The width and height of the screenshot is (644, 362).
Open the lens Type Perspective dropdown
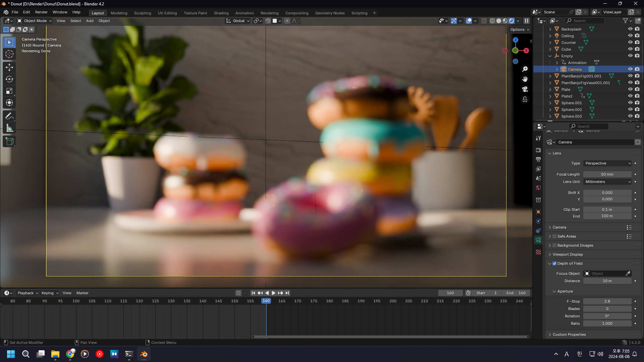[x=607, y=163]
